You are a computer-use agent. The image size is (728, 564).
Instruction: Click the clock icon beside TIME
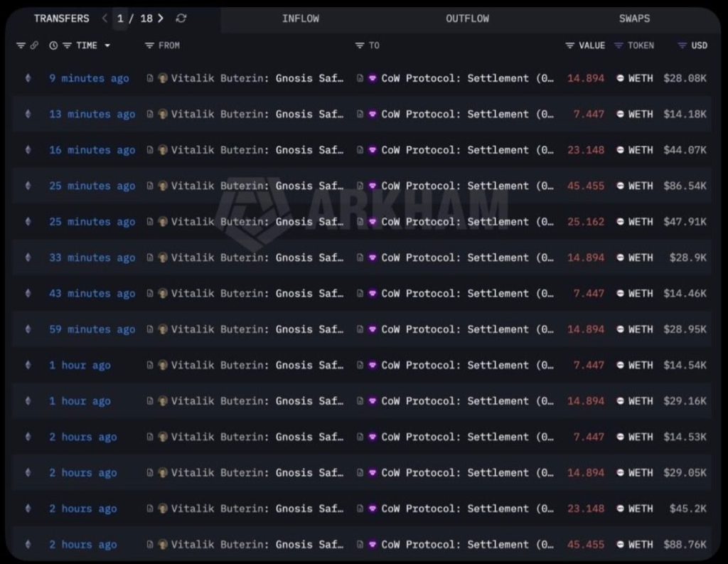[53, 46]
